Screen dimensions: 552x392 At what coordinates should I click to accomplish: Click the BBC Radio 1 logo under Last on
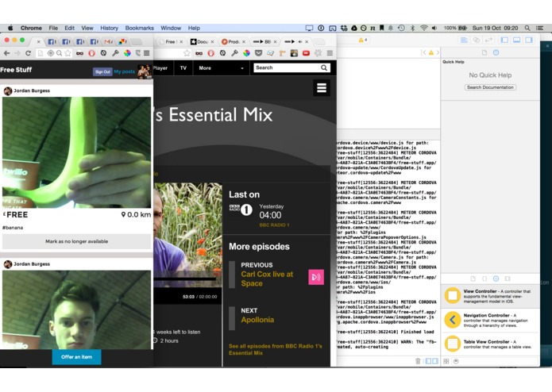point(241,210)
